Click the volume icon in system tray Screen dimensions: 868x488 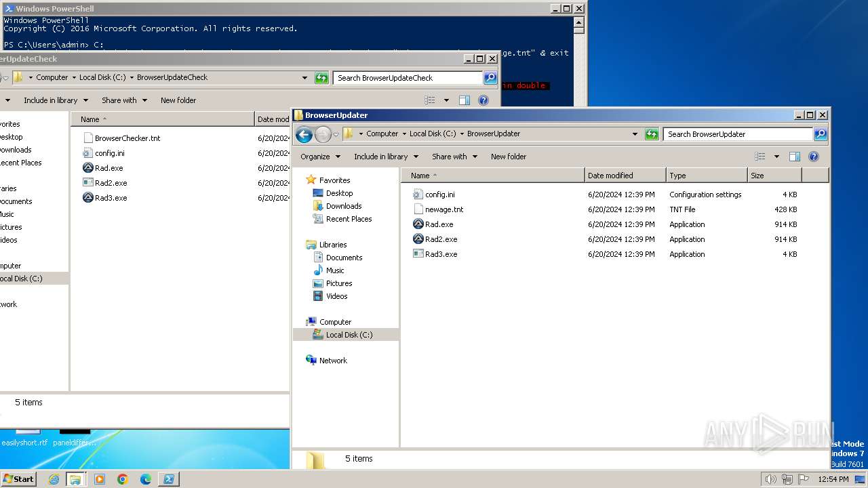point(771,479)
